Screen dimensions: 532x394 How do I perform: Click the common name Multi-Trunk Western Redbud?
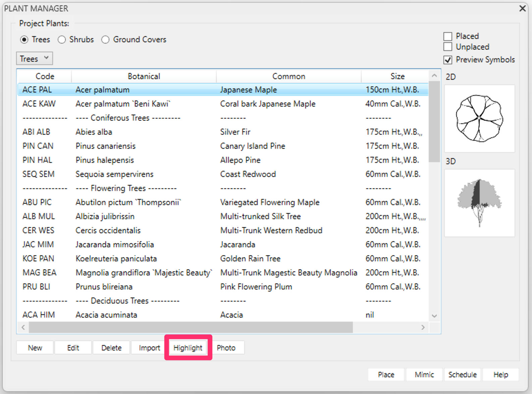(x=271, y=231)
